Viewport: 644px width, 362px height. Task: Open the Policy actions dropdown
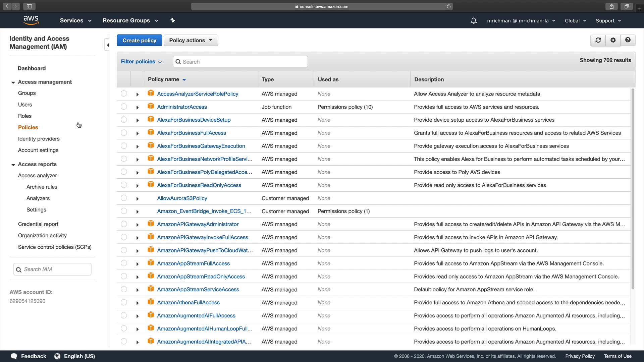point(191,40)
